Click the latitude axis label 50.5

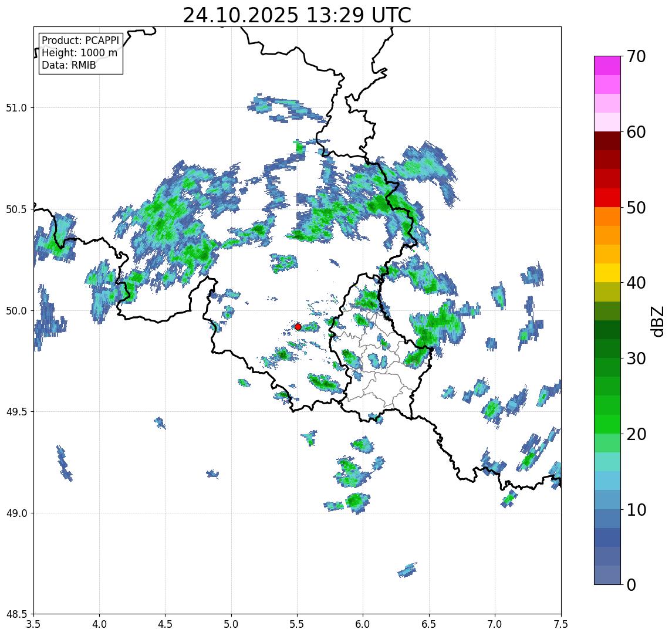16,209
